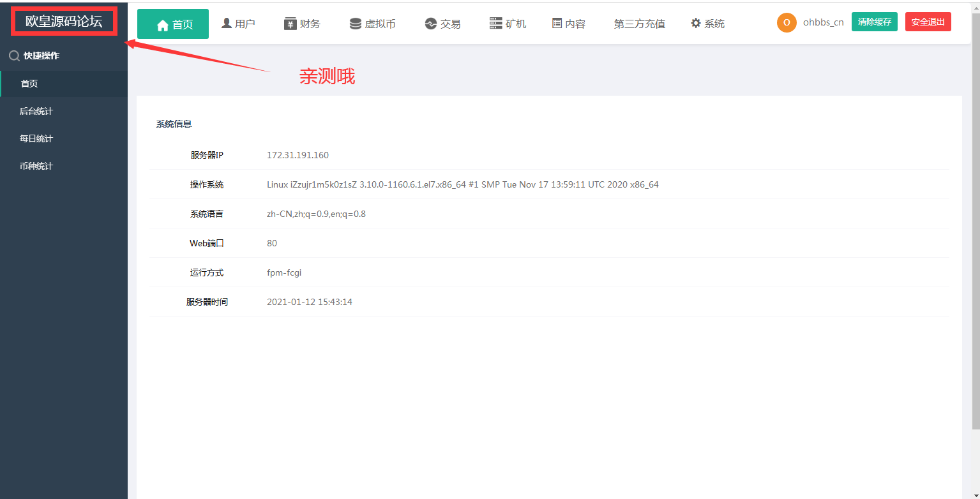Click the server rack icon beside 矿机
Image resolution: width=980 pixels, height=499 pixels.
pyautogui.click(x=496, y=24)
